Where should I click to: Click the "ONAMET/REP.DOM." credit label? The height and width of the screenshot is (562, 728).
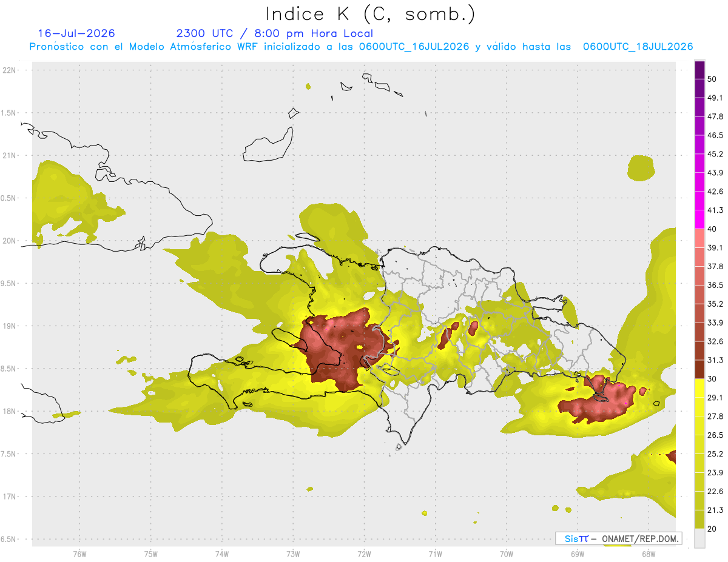(639, 538)
